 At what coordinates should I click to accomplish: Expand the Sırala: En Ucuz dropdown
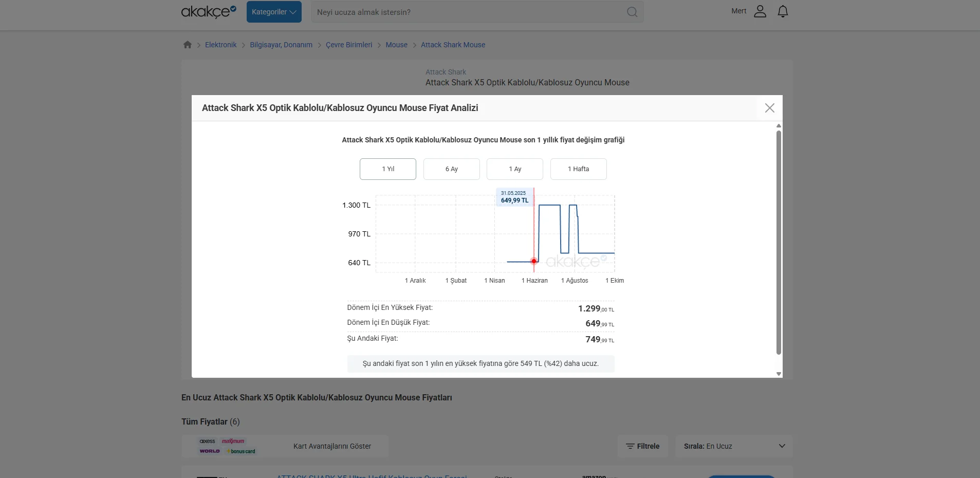click(734, 446)
